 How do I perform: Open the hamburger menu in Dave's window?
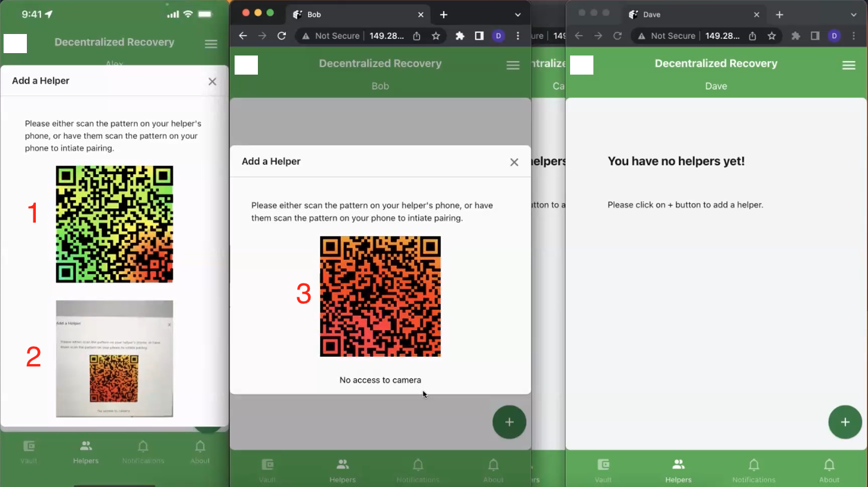(x=848, y=65)
